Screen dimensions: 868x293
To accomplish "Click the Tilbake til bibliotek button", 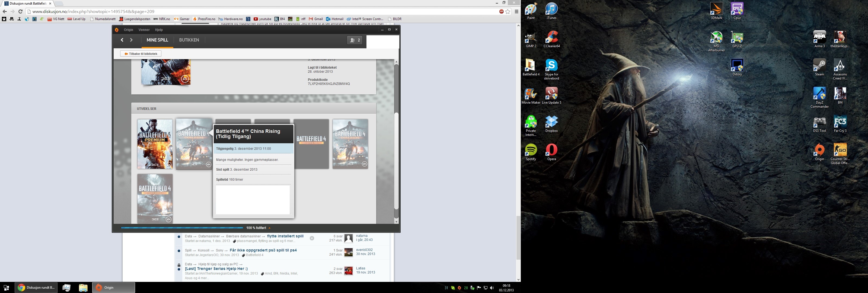I will (x=141, y=54).
